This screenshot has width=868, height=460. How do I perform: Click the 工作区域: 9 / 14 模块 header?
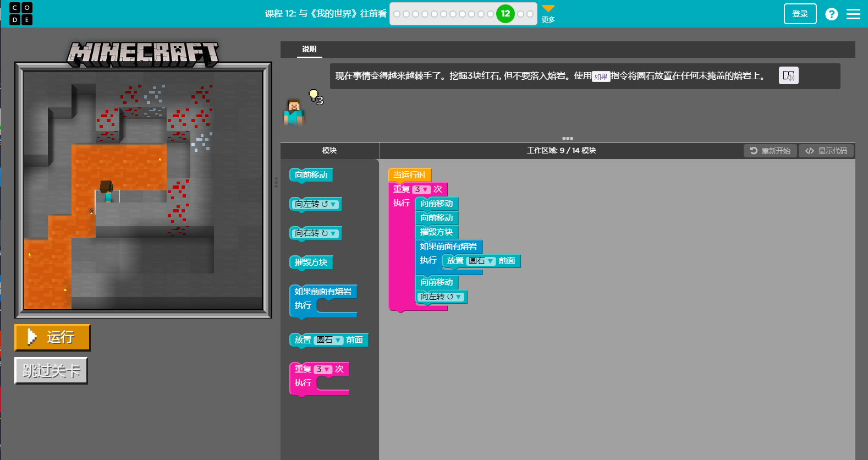[561, 151]
